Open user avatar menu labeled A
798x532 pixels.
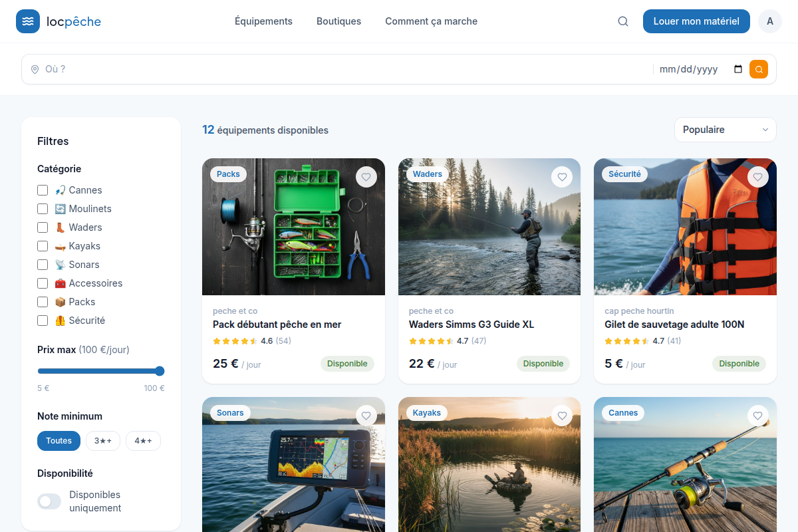pos(770,21)
